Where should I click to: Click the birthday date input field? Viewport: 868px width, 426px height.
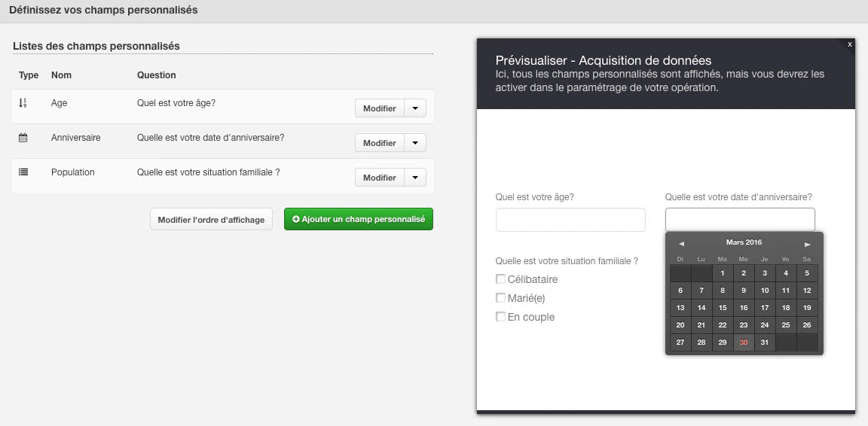click(740, 220)
